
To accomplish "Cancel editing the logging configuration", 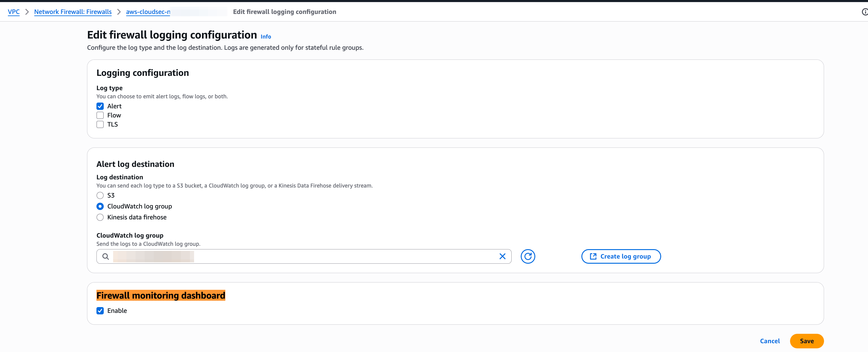I will pyautogui.click(x=770, y=341).
